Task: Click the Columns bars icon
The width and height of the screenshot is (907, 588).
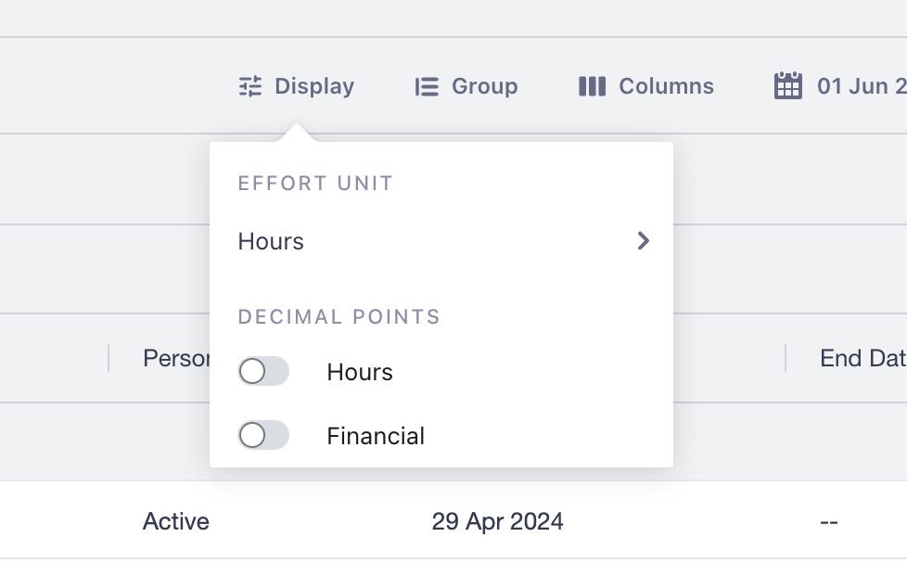Action: coord(593,86)
